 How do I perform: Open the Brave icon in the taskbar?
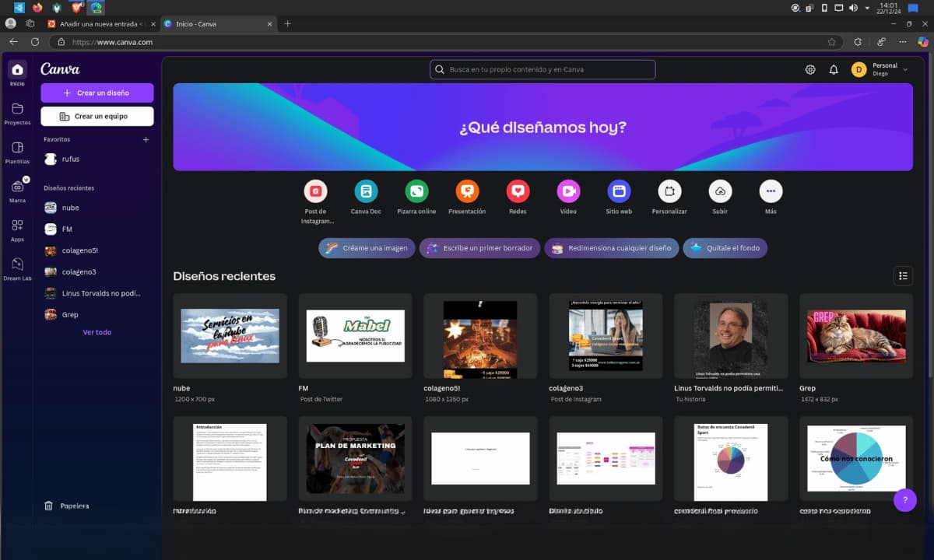[x=76, y=8]
